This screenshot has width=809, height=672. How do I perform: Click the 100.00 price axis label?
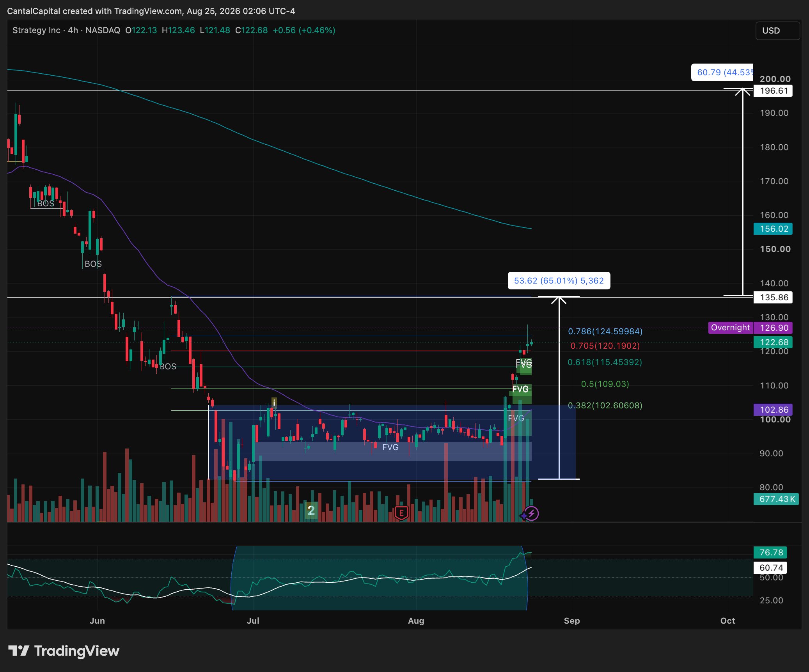(x=775, y=420)
